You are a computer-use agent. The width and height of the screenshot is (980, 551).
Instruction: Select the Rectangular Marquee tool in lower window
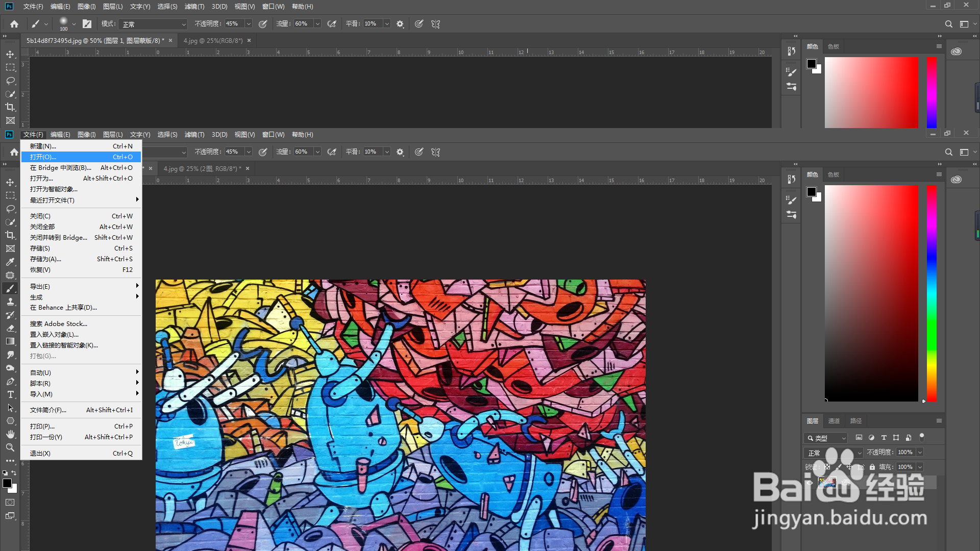click(10, 195)
